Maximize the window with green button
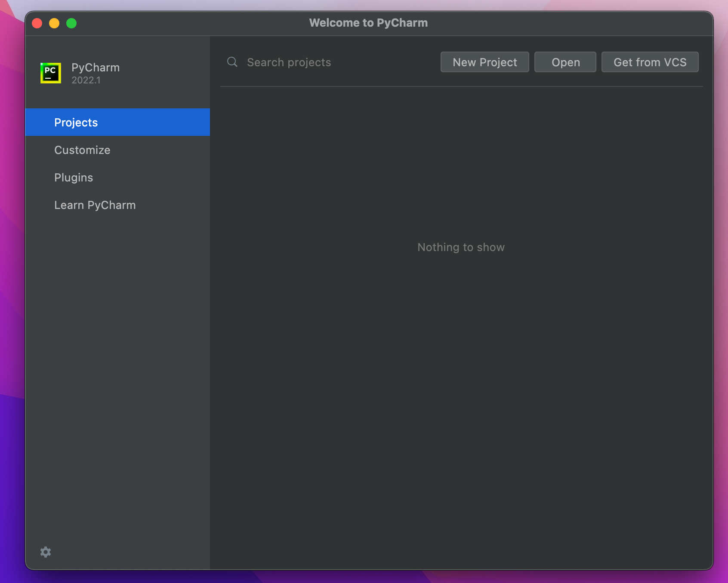This screenshot has height=583, width=728. pyautogui.click(x=71, y=23)
